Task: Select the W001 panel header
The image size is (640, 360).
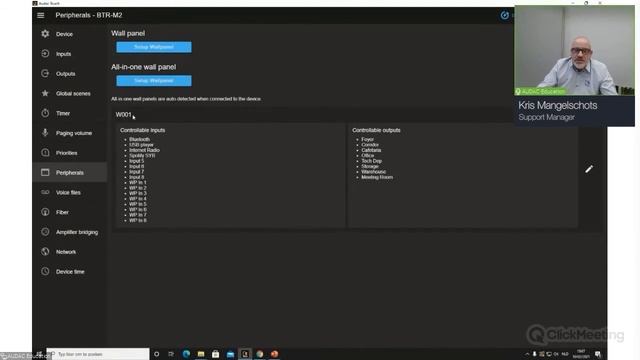Action: (x=124, y=115)
